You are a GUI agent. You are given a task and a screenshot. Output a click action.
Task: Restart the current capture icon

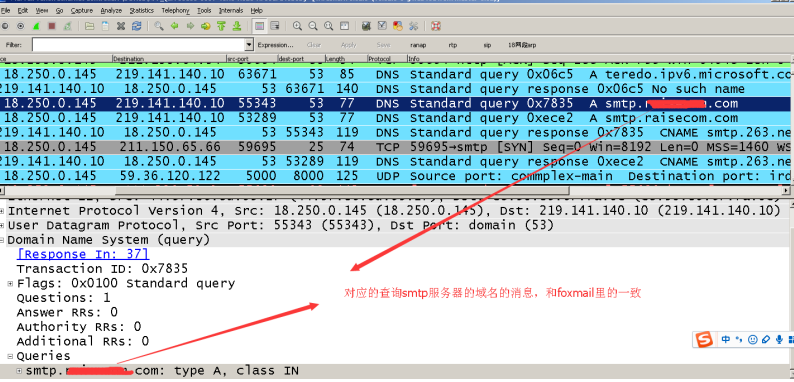point(67,26)
